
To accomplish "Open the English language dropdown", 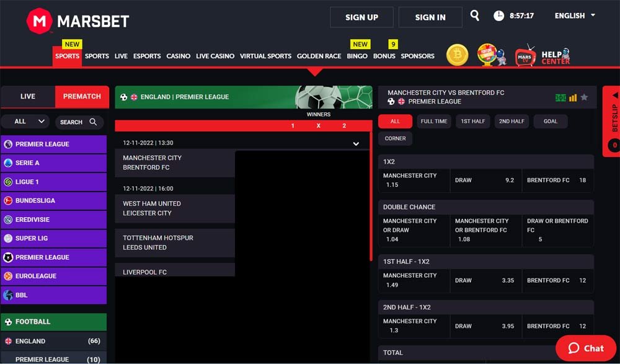I will tap(575, 16).
